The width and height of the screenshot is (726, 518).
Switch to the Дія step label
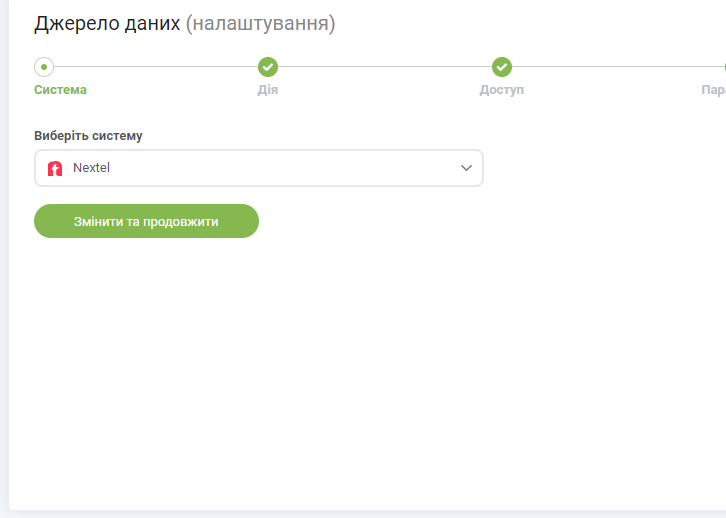(268, 90)
